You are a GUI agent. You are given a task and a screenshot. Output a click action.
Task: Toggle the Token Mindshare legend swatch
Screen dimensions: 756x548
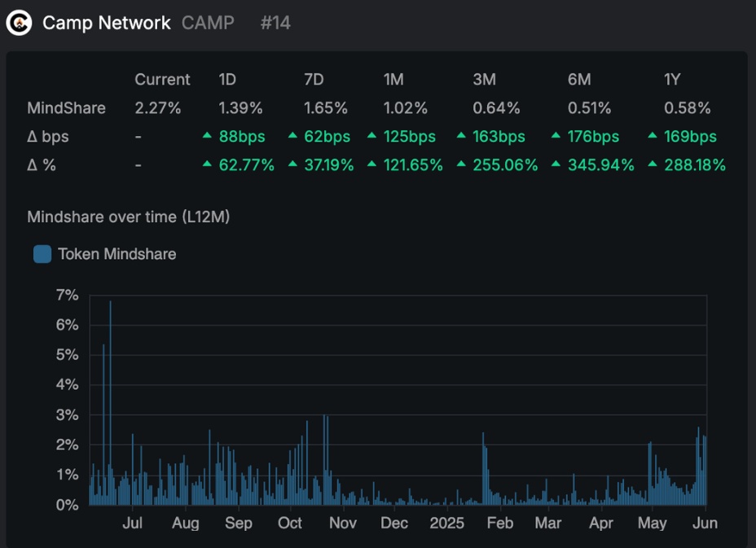pos(42,254)
